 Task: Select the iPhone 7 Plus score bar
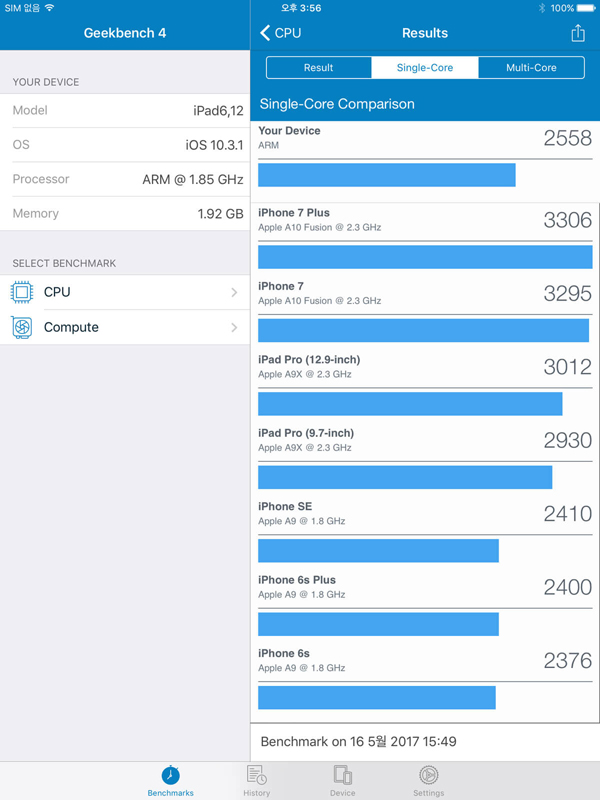pyautogui.click(x=425, y=257)
